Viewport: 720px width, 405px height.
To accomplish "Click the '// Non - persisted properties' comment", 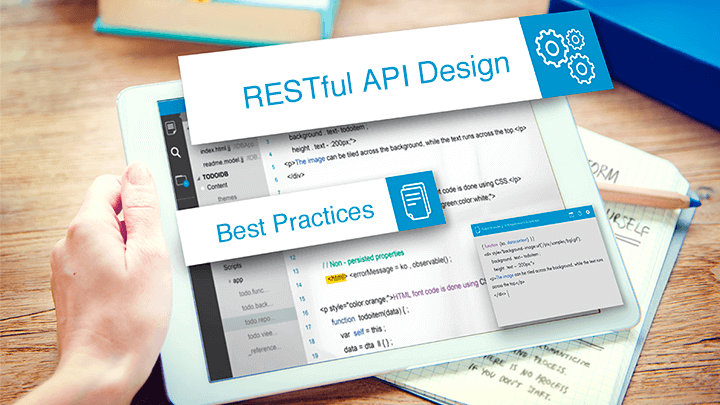I will tap(363, 259).
